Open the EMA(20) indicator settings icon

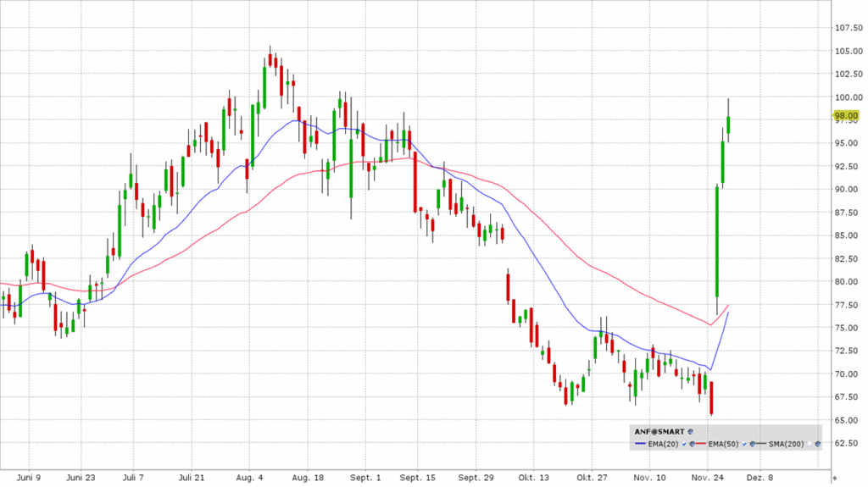coord(692,444)
